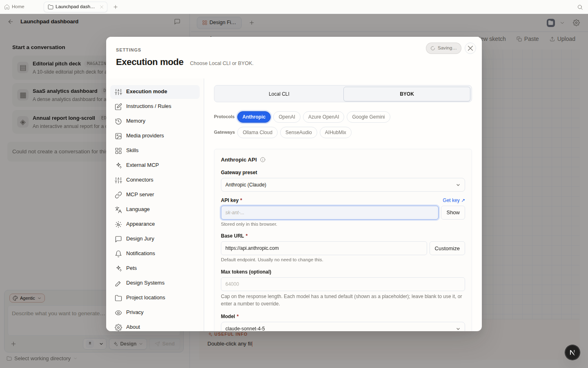Close the Settings dialog

[470, 48]
